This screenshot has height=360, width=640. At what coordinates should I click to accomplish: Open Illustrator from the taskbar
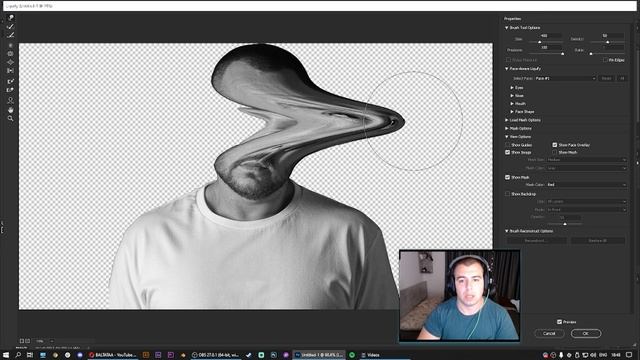coord(146,355)
